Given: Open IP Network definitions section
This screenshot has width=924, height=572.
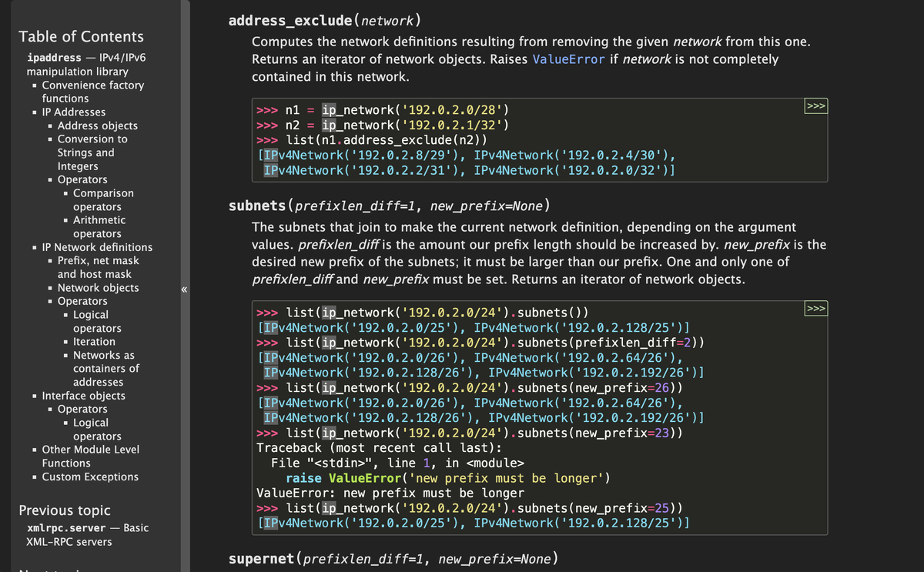Looking at the screenshot, I should coord(97,247).
